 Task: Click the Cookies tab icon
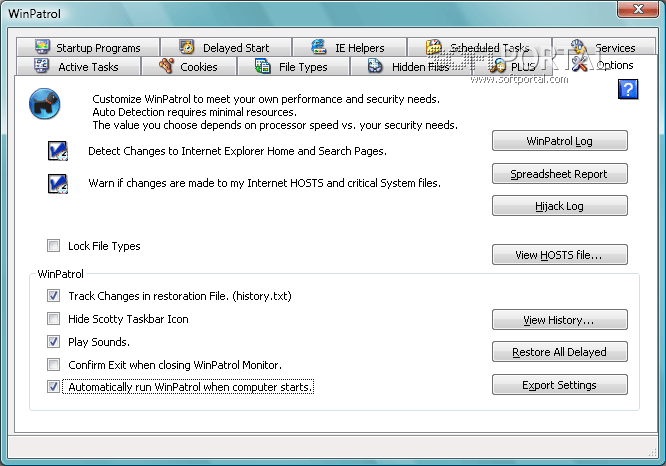point(166,65)
